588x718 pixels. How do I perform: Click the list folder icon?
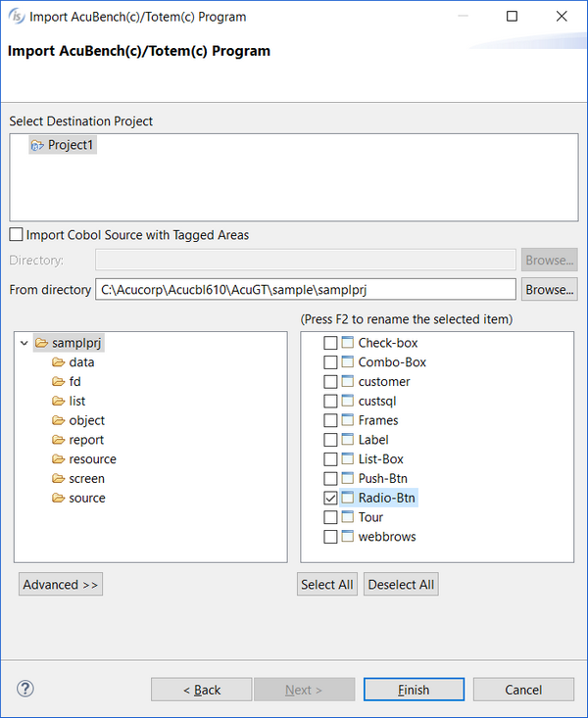(58, 402)
